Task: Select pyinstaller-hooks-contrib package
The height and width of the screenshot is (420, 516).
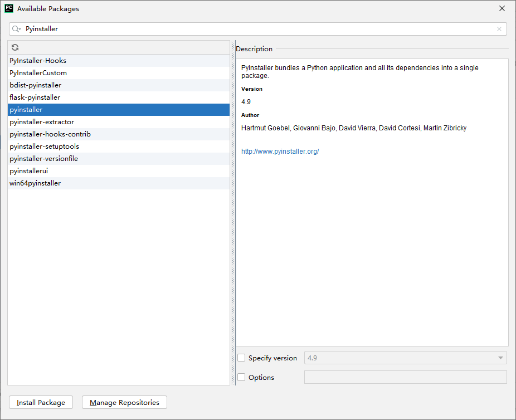Action: click(x=119, y=134)
